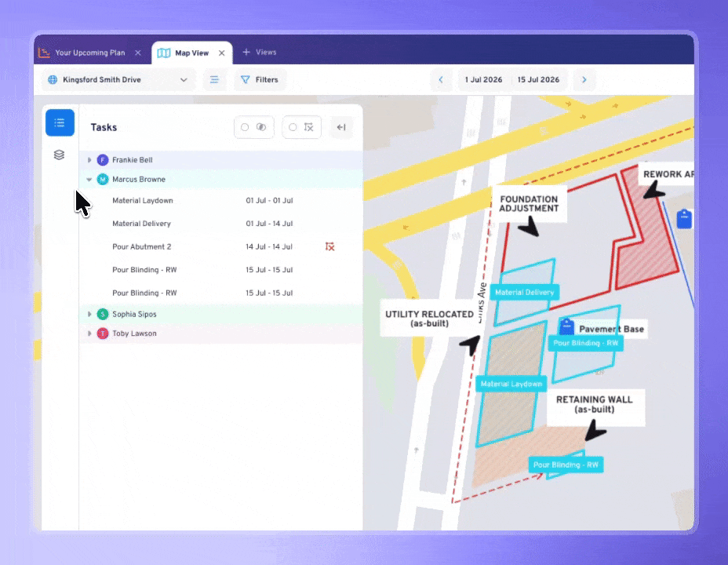This screenshot has width=728, height=565.
Task: Collapse Marcus Browne's task group
Action: [x=89, y=180]
